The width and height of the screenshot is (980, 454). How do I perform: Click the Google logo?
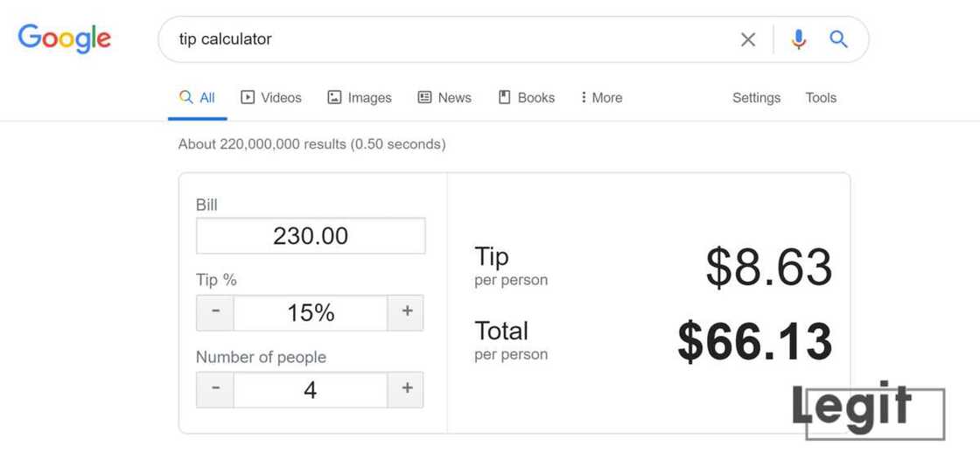[x=65, y=38]
